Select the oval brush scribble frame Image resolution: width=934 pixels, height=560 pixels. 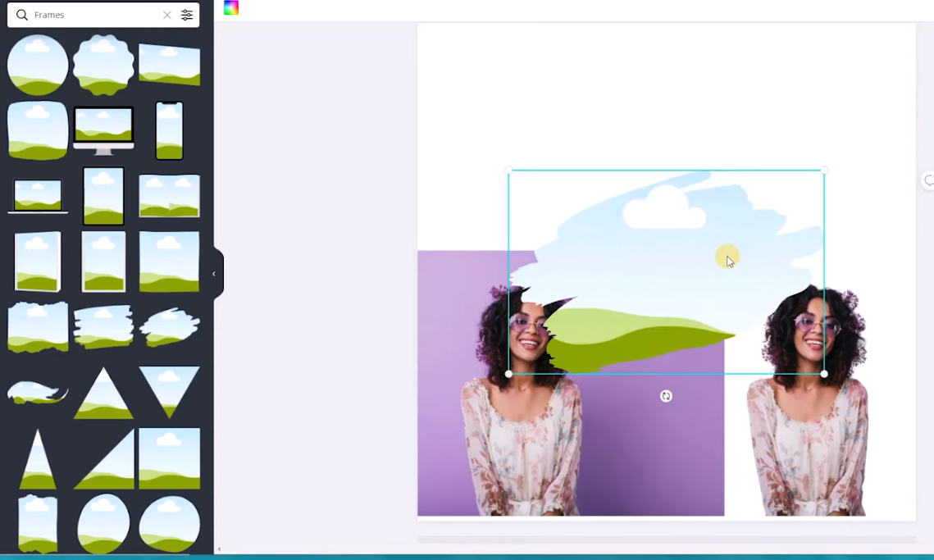point(169,327)
